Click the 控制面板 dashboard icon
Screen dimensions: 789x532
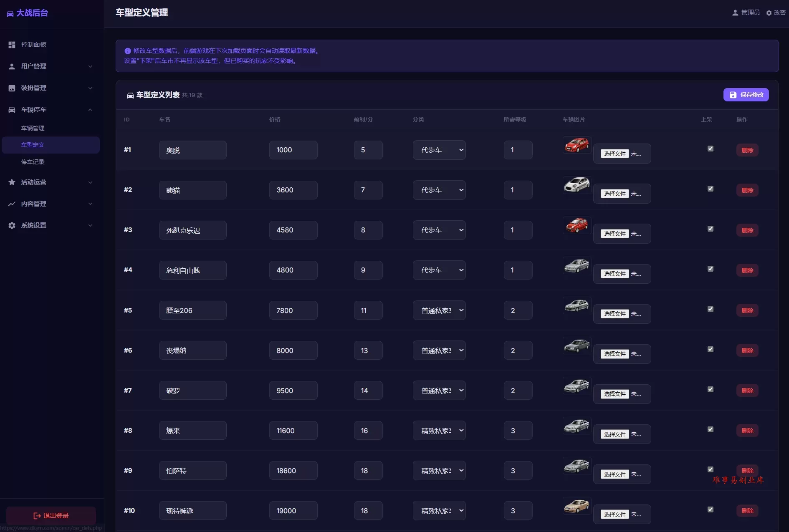click(x=12, y=45)
